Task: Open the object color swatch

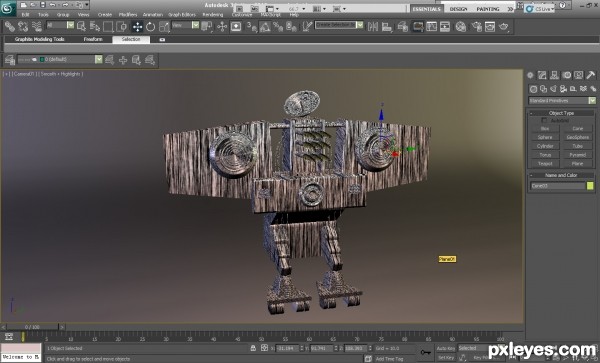Action: pos(590,186)
